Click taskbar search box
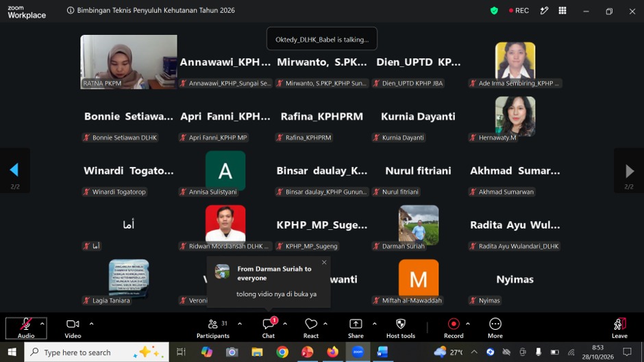 [x=97, y=352]
